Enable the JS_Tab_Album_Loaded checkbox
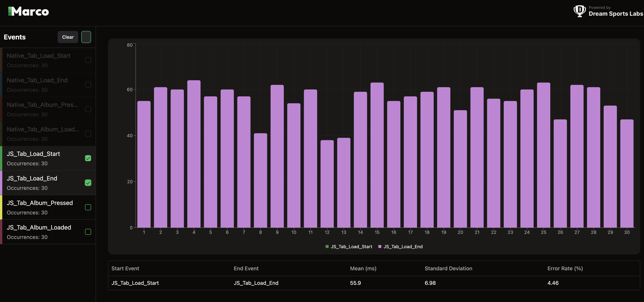Viewport: 644px width, 302px height. (x=88, y=232)
